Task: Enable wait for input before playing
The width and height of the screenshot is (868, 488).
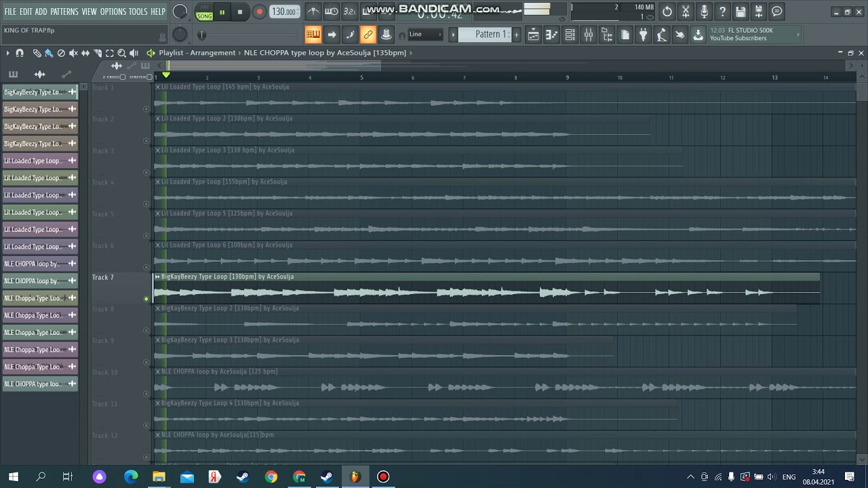Action: tap(332, 12)
